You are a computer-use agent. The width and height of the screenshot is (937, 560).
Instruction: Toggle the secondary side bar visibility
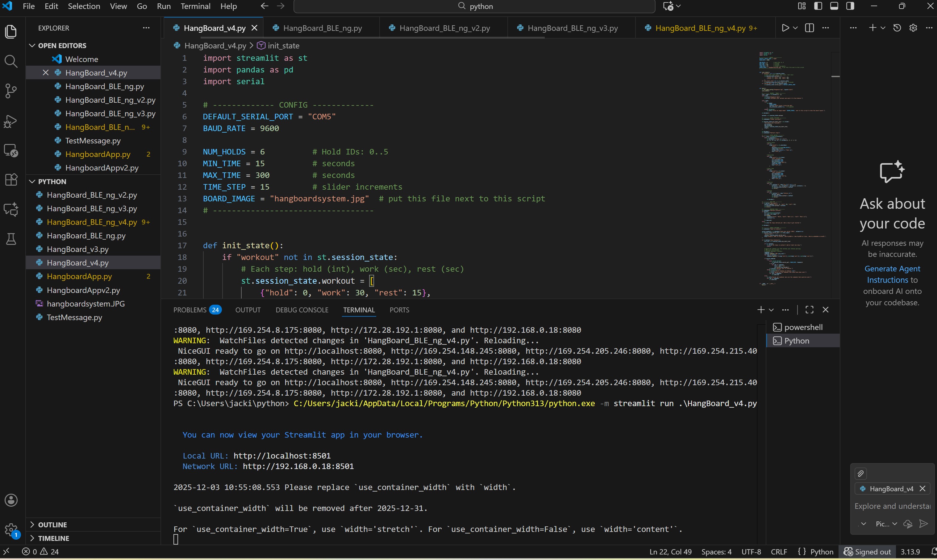coord(850,6)
